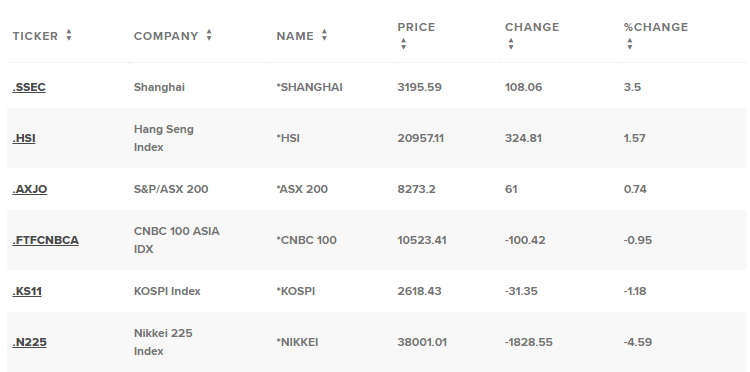Click the sort arrows next to NAME

click(x=324, y=35)
